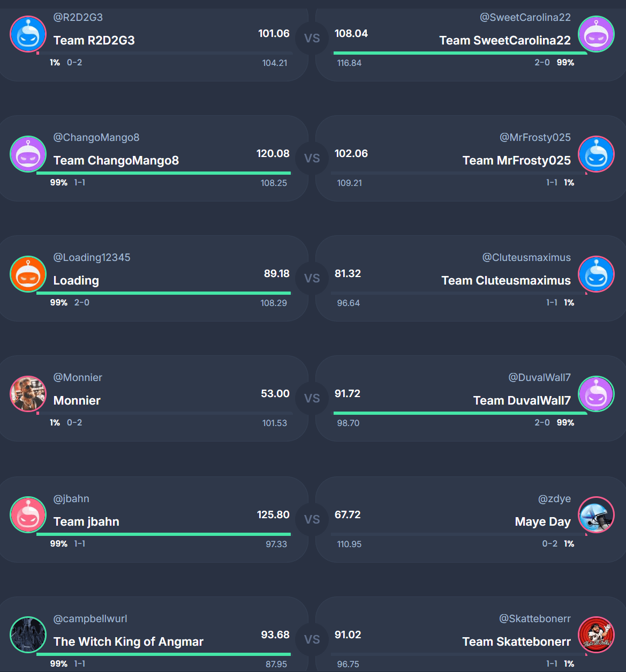Viewport: 626px width, 672px height.
Task: Click Team DuvalWall7's 99% win probability bar
Action: point(461,413)
